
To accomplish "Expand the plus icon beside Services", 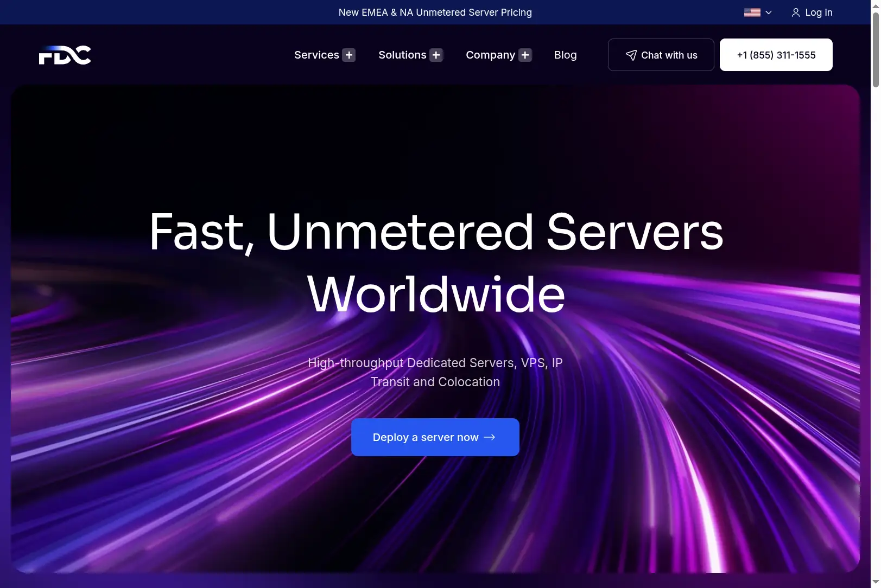I will 349,55.
